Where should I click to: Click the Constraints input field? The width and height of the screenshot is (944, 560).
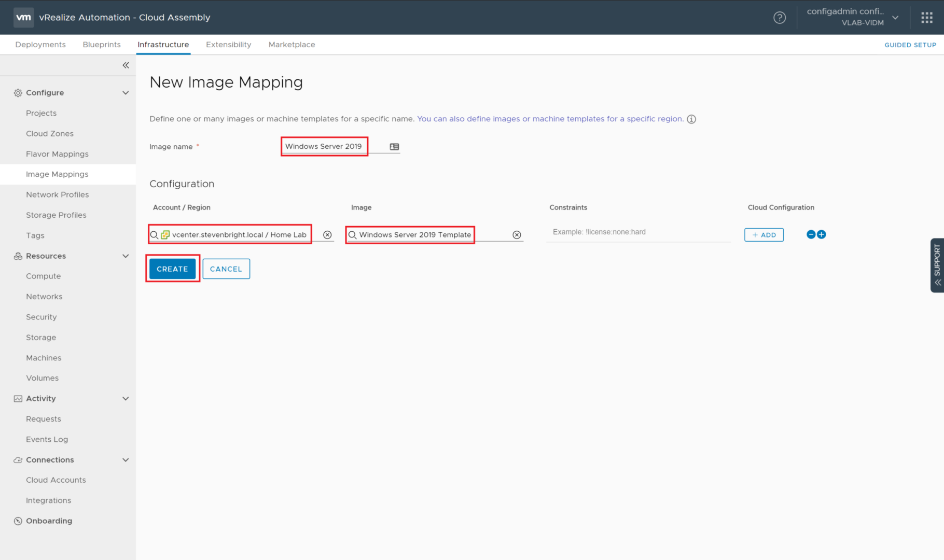(x=638, y=232)
